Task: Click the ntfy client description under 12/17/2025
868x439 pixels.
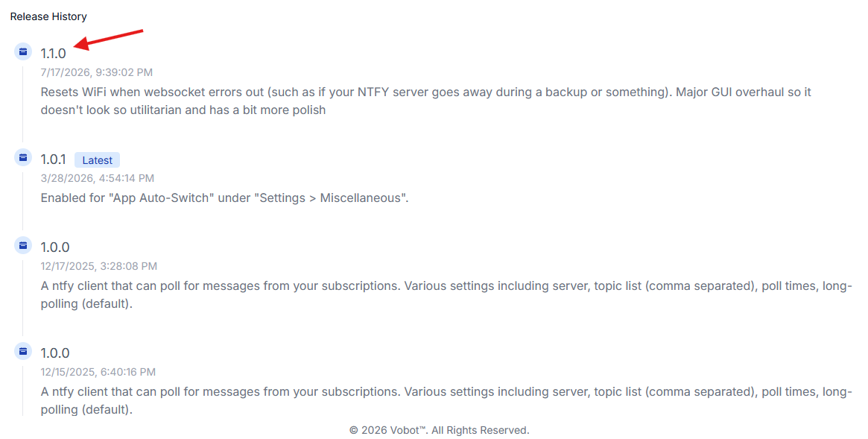Action: 446,295
